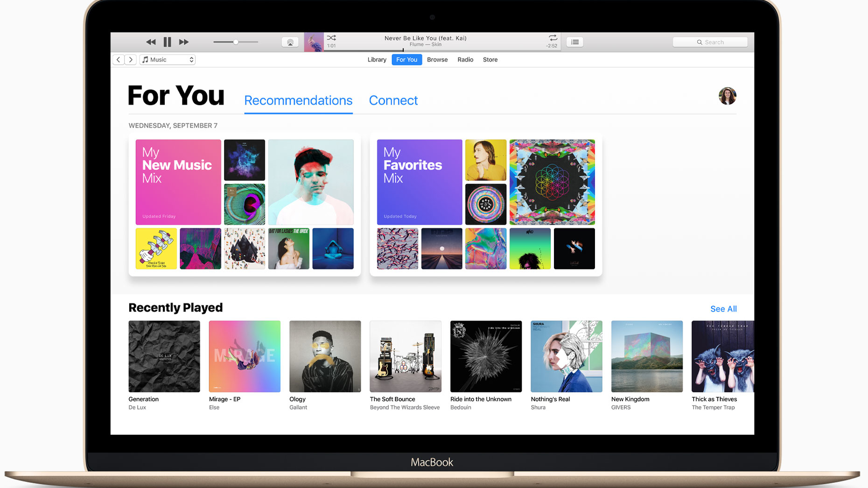Open the Nothing's Real album cover
The height and width of the screenshot is (488, 868).
pyautogui.click(x=567, y=356)
